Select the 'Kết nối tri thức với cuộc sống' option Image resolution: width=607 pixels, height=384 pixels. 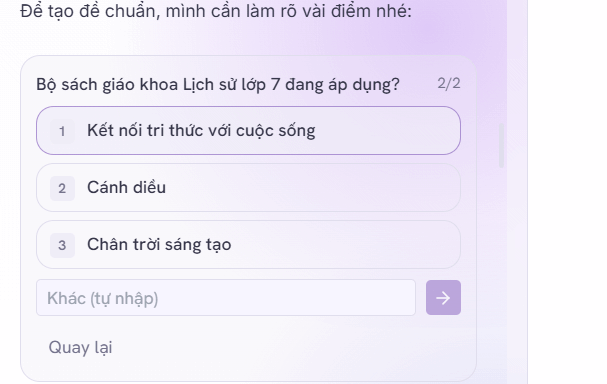(248, 131)
